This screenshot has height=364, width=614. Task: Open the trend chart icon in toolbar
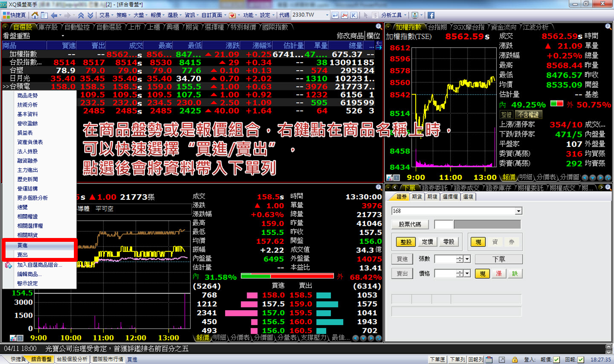pos(344,15)
